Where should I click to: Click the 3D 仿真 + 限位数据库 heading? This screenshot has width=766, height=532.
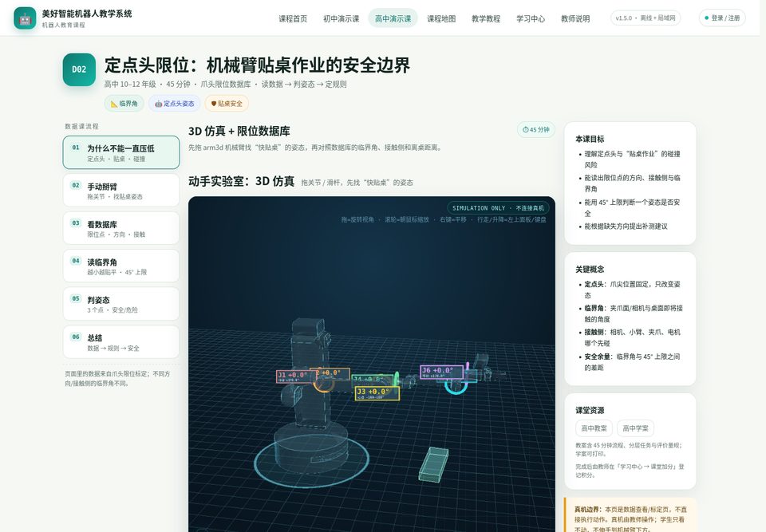[239, 132]
